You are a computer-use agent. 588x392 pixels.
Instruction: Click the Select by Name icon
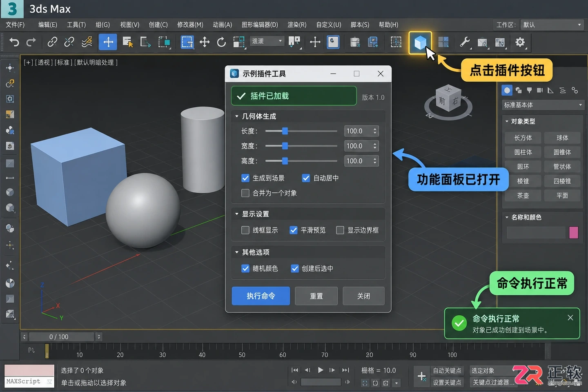(128, 42)
